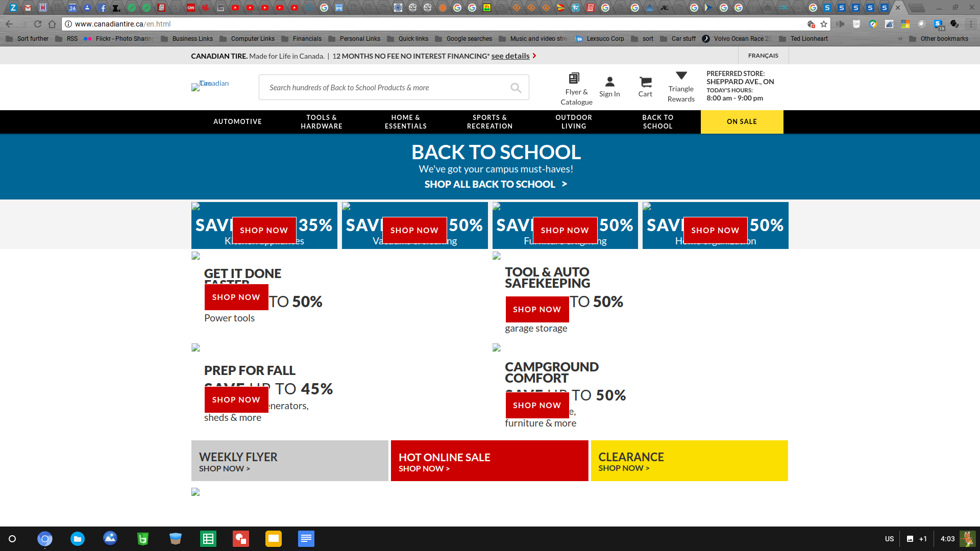Open the Lexsuco Corp bookmark
Screen dimensions: 980x551
[600, 39]
